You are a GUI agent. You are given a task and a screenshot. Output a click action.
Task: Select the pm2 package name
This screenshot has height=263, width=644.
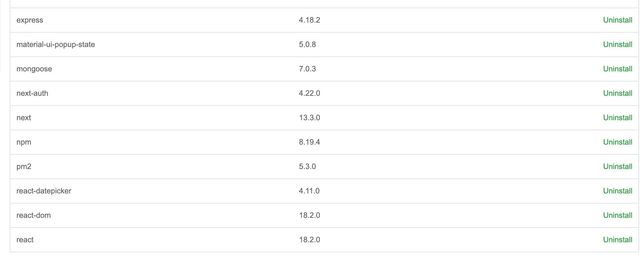point(24,167)
